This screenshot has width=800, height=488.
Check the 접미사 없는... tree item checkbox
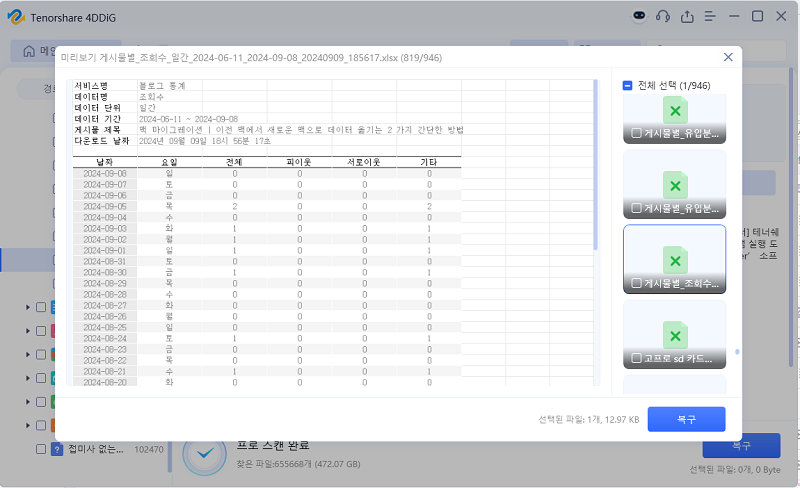click(41, 449)
